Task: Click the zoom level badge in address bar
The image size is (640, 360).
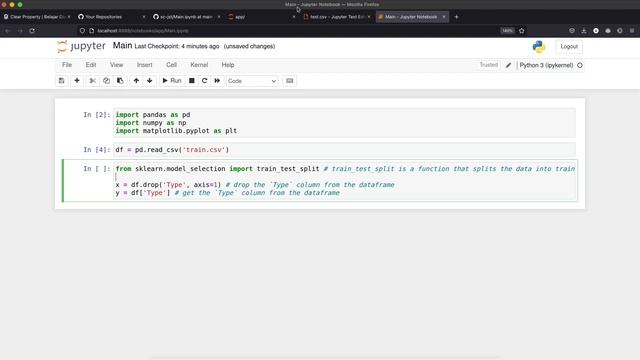Action: pos(507,31)
